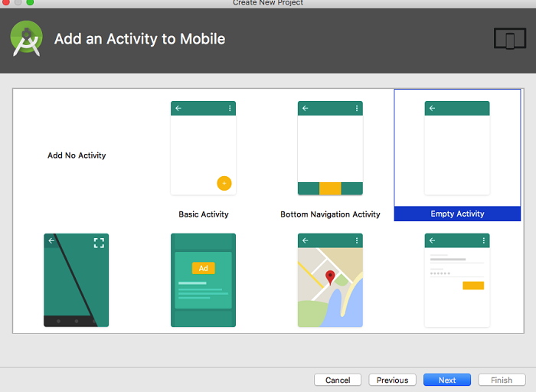Choose the Ad activity template preview
The width and height of the screenshot is (536, 392).
click(203, 280)
